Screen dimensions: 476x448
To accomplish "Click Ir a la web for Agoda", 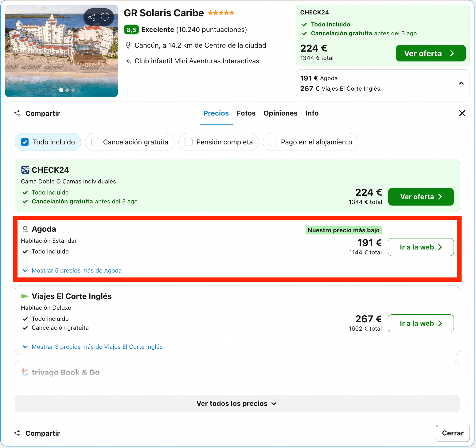I will (421, 247).
